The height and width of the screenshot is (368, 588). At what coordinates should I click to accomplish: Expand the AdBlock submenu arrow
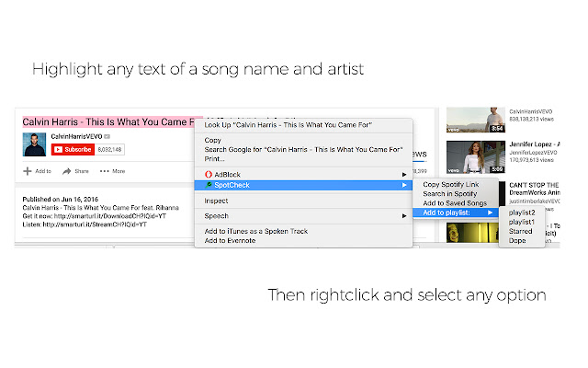coord(403,173)
